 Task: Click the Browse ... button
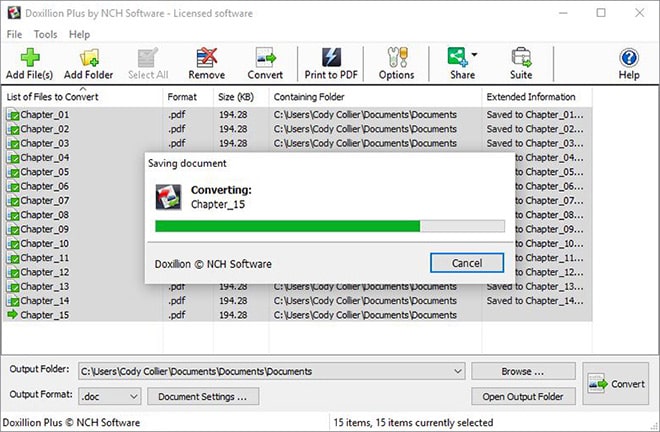click(x=523, y=371)
